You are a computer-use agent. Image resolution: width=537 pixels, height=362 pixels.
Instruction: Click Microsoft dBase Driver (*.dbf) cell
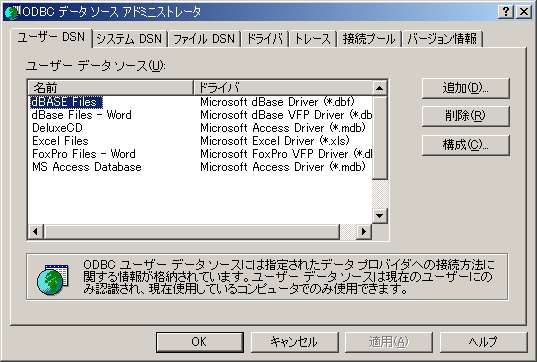point(277,102)
